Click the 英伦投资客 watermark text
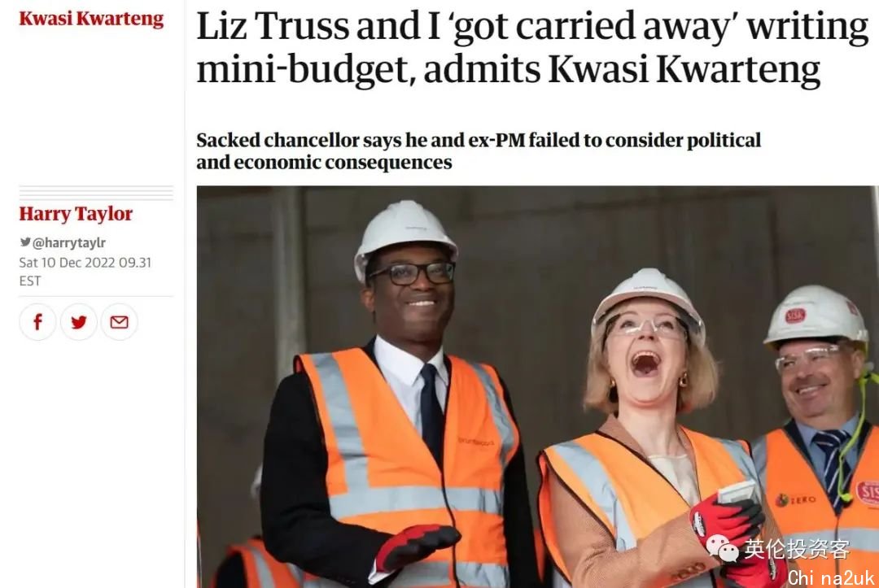The width and height of the screenshot is (879, 588). click(797, 549)
